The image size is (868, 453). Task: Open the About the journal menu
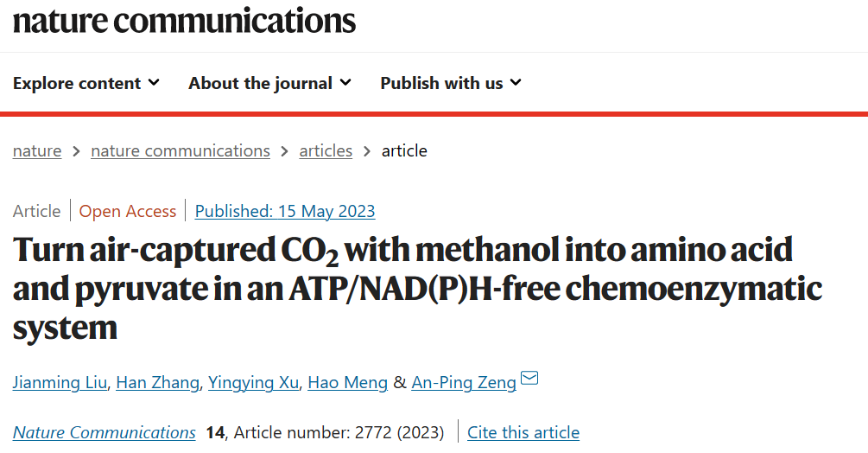(x=269, y=83)
